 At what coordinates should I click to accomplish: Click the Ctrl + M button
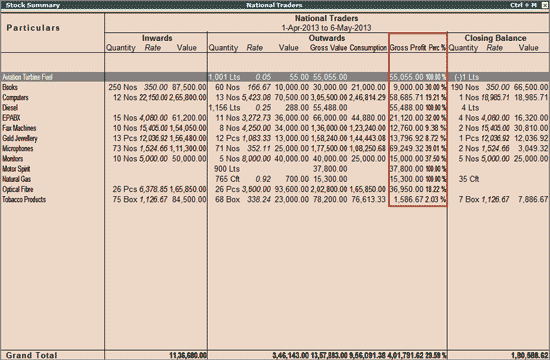click(523, 5)
